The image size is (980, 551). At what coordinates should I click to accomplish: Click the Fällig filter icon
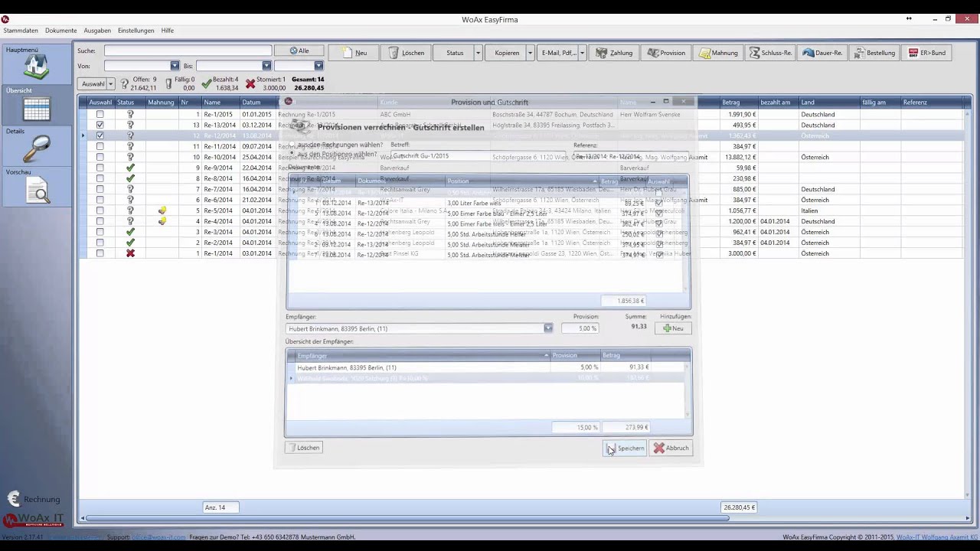(x=169, y=83)
